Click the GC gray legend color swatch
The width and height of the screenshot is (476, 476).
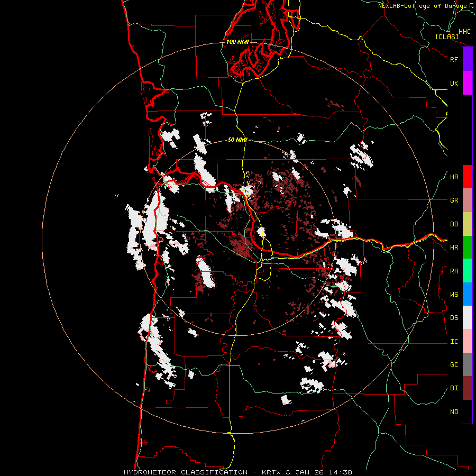pyautogui.click(x=467, y=364)
